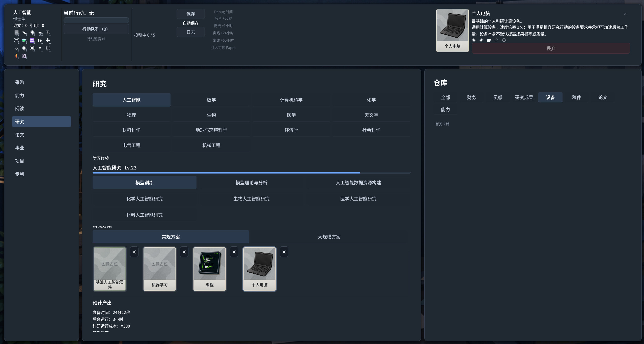Click the looped square command-symbol icon

point(16,40)
